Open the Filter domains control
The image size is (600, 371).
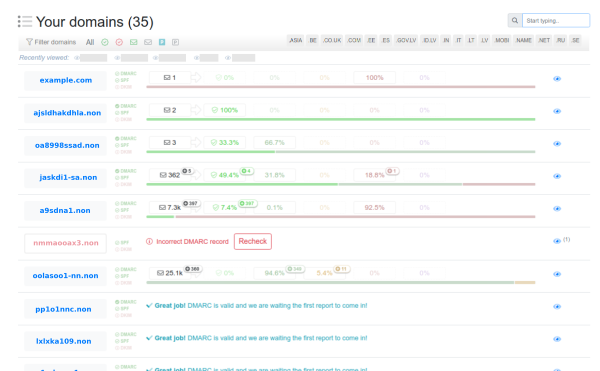[51, 42]
